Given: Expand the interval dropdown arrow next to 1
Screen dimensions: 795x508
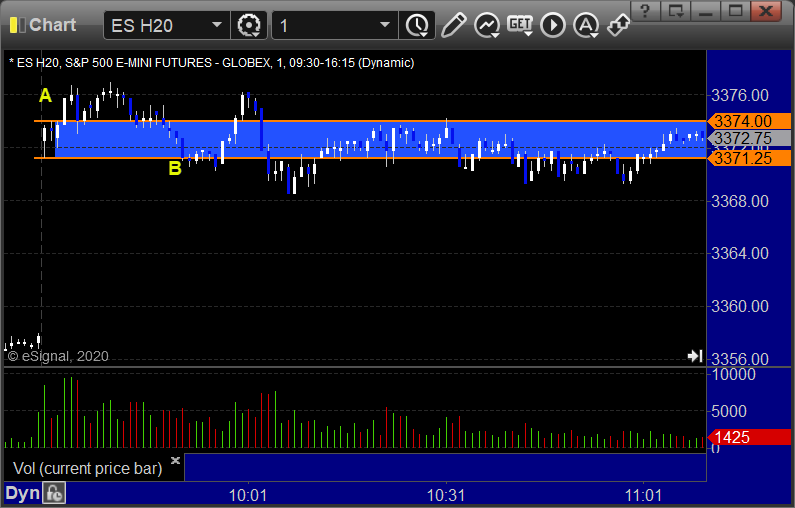Looking at the screenshot, I should [385, 25].
